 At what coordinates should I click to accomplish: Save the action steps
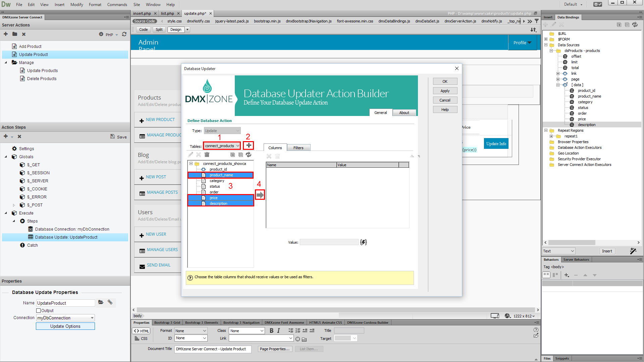(118, 137)
